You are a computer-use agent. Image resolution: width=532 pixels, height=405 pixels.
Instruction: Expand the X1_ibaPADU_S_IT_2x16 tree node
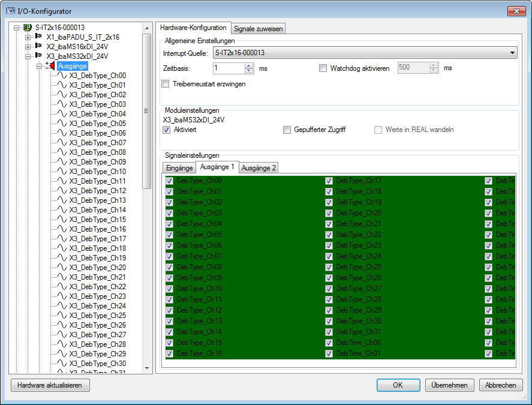pos(28,37)
